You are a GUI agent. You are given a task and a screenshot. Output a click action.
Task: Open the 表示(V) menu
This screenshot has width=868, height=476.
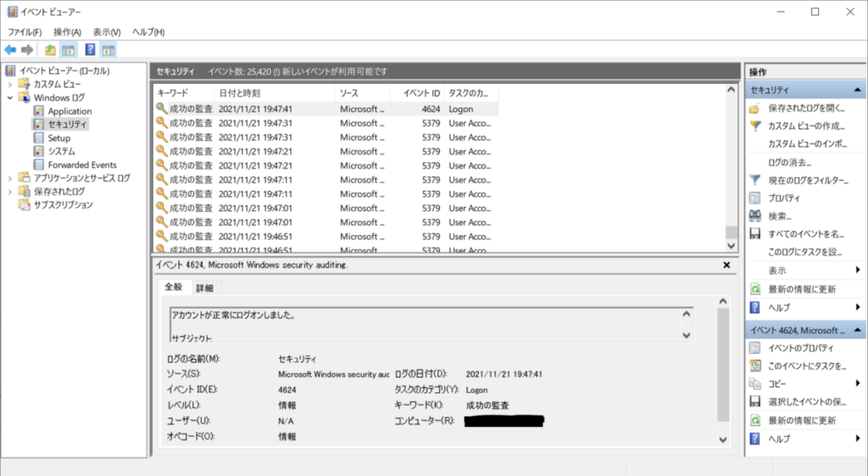pos(107,32)
